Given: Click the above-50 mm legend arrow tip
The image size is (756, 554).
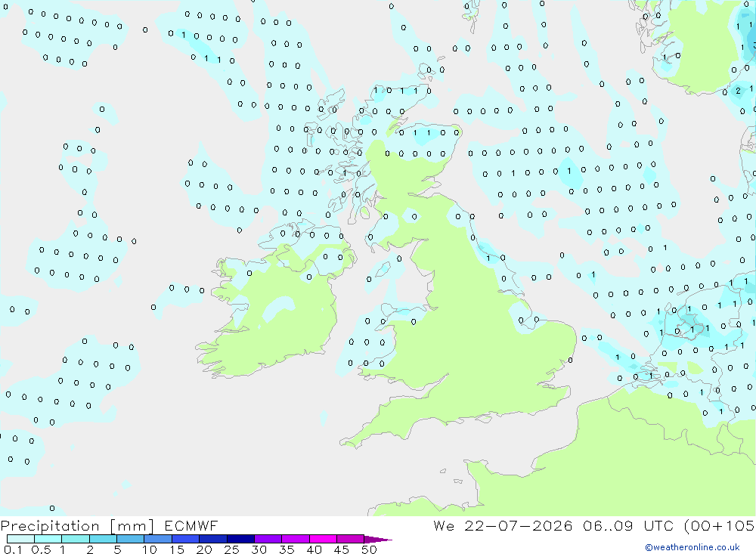Looking at the screenshot, I should pyautogui.click(x=379, y=540).
